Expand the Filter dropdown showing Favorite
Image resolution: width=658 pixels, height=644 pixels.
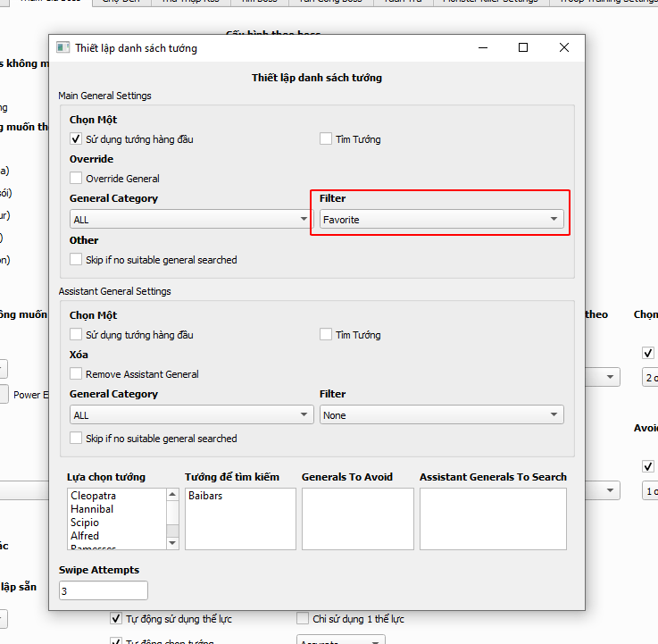pyautogui.click(x=441, y=219)
